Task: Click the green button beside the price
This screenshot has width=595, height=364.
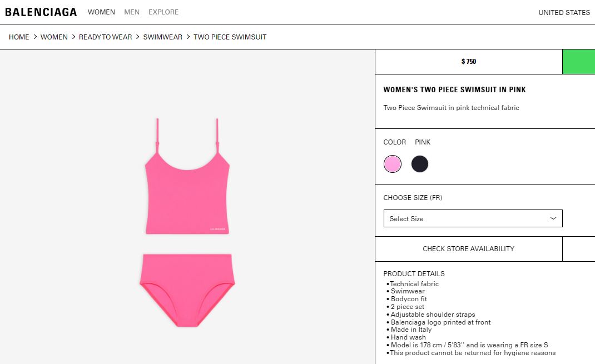Action: click(579, 62)
